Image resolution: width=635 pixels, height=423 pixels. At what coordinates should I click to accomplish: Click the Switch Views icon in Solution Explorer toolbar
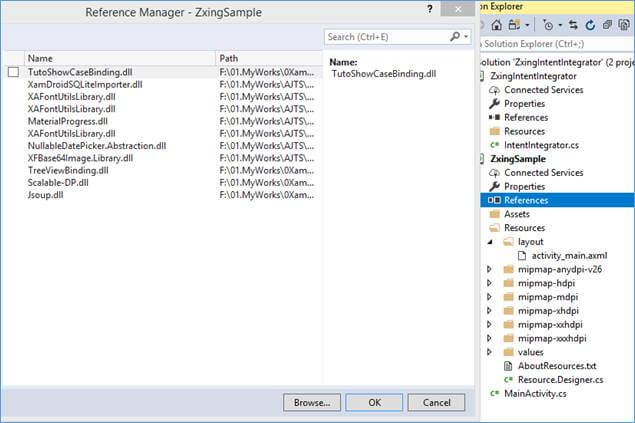514,25
